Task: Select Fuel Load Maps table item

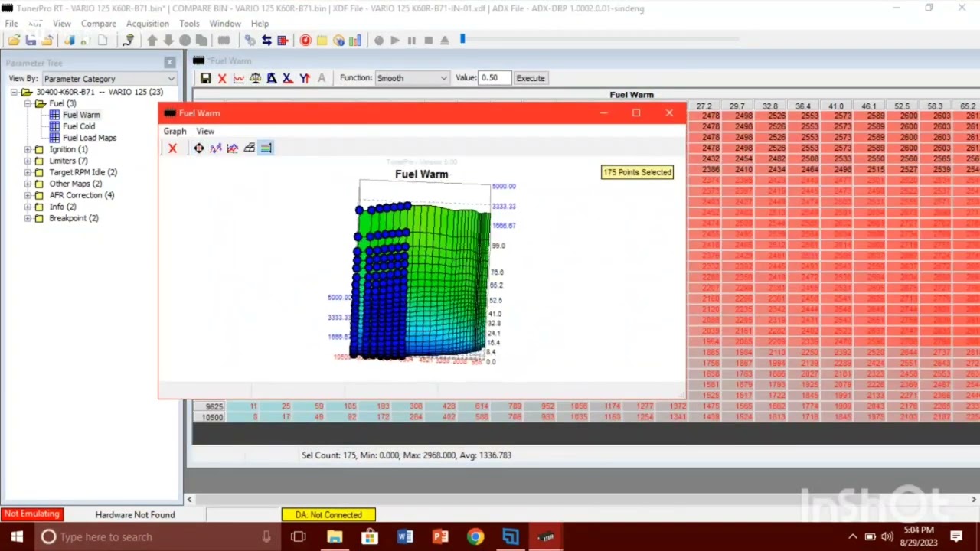Action: coord(90,138)
